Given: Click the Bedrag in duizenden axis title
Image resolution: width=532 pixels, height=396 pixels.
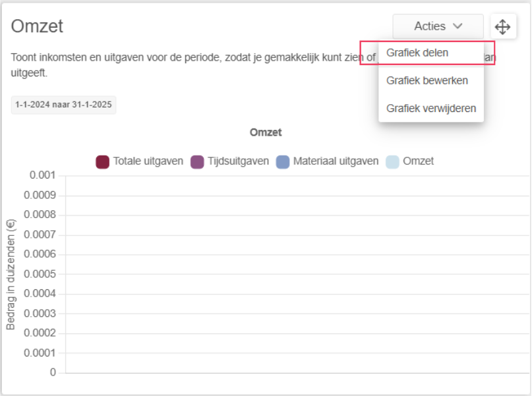Looking at the screenshot, I should [x=11, y=274].
